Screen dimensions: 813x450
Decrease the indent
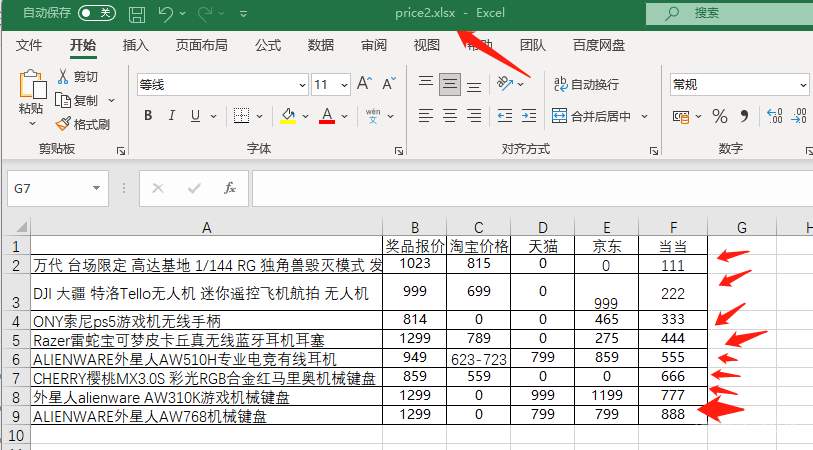point(504,116)
